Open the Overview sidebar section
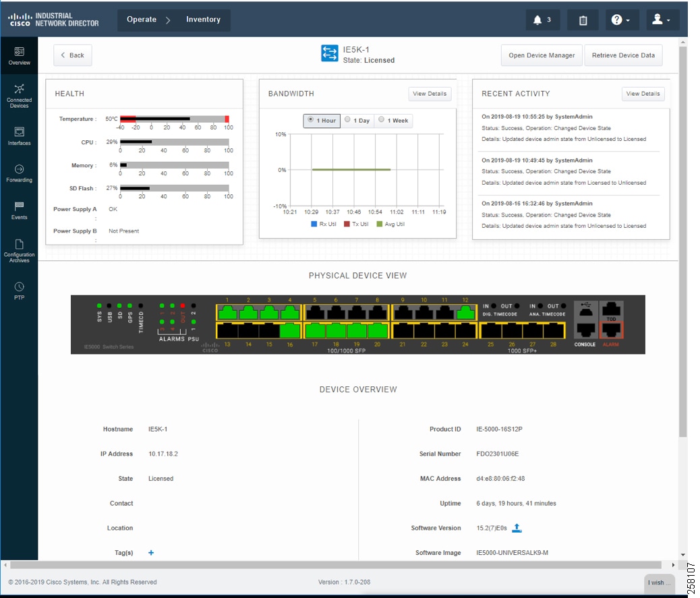The image size is (700, 598). pos(19,56)
